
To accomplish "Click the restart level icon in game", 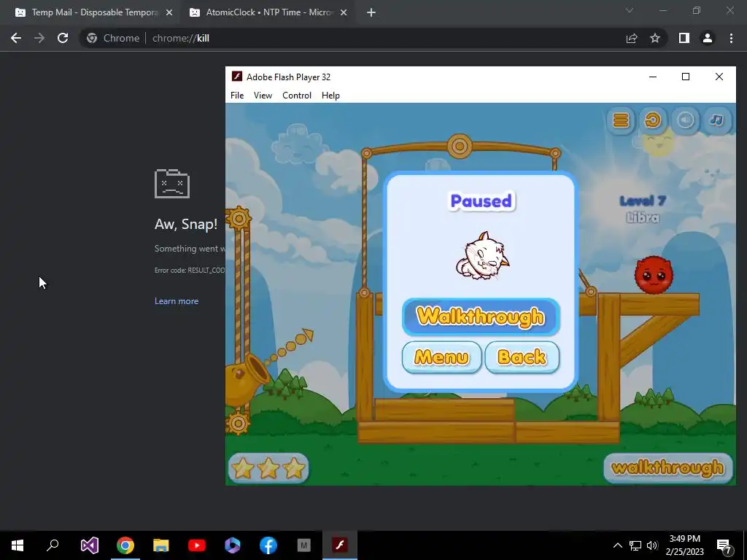I will [x=653, y=120].
